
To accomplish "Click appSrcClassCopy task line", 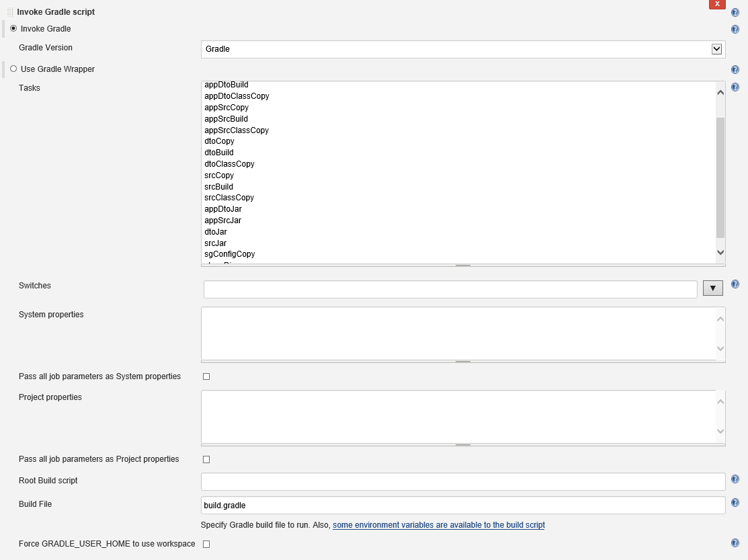I will click(237, 130).
